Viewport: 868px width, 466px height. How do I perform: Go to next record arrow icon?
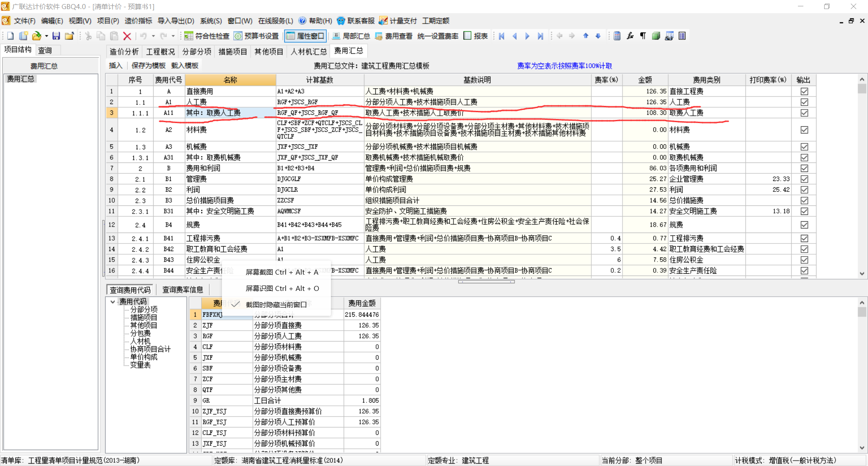tap(527, 36)
